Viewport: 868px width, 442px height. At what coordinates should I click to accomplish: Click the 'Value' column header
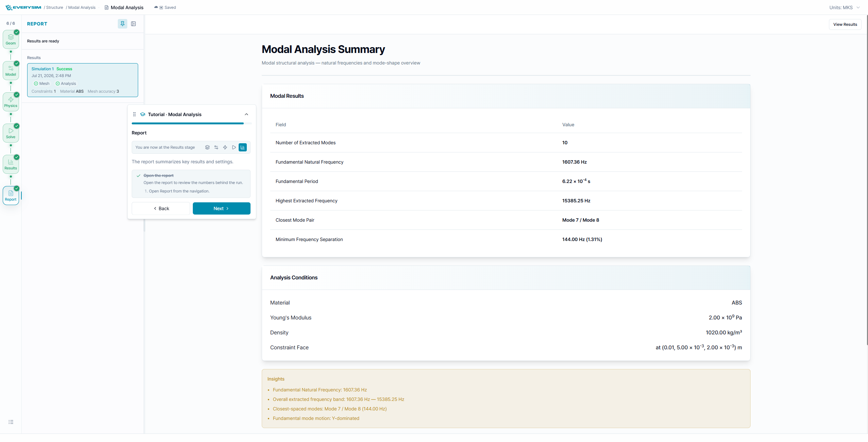point(568,125)
